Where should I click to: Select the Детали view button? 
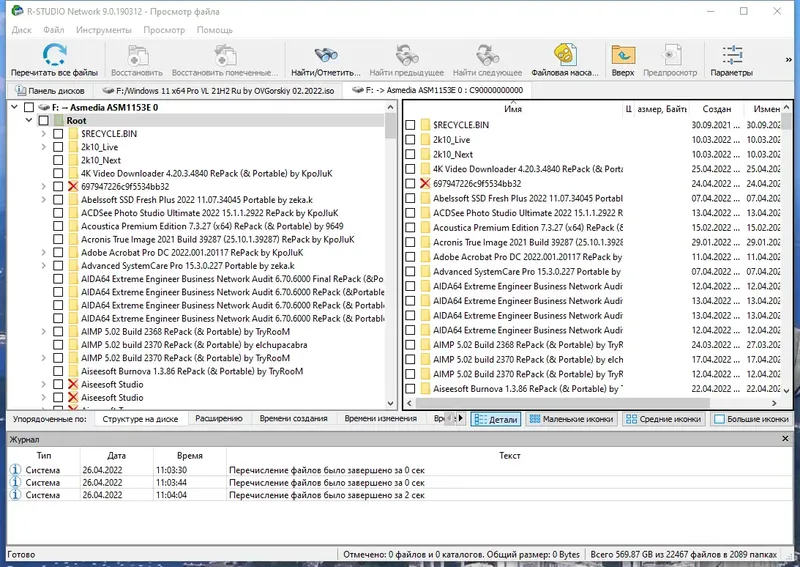[495, 419]
